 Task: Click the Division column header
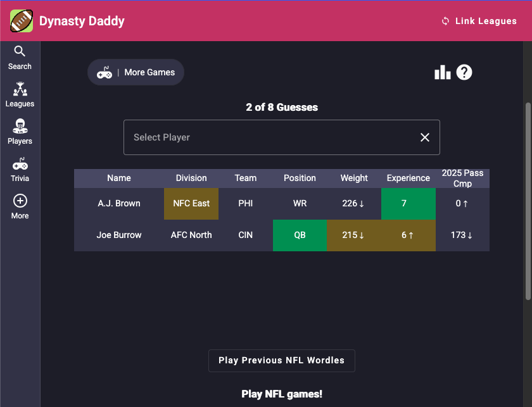pyautogui.click(x=191, y=178)
